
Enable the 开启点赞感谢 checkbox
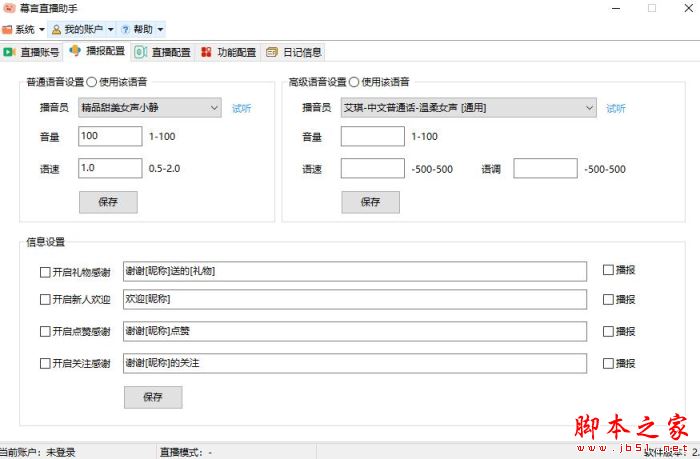(x=45, y=331)
